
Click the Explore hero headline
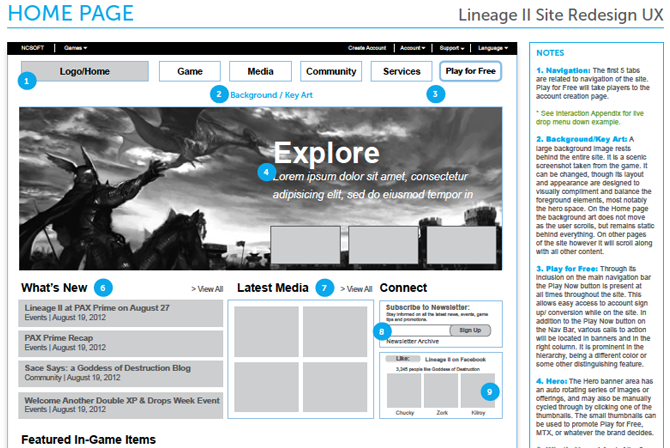tap(326, 153)
